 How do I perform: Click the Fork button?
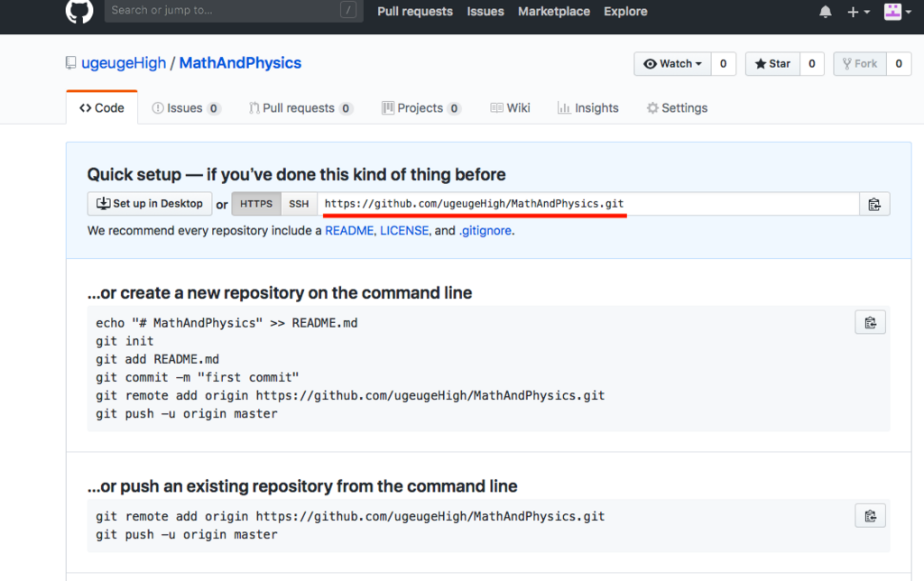pyautogui.click(x=860, y=64)
